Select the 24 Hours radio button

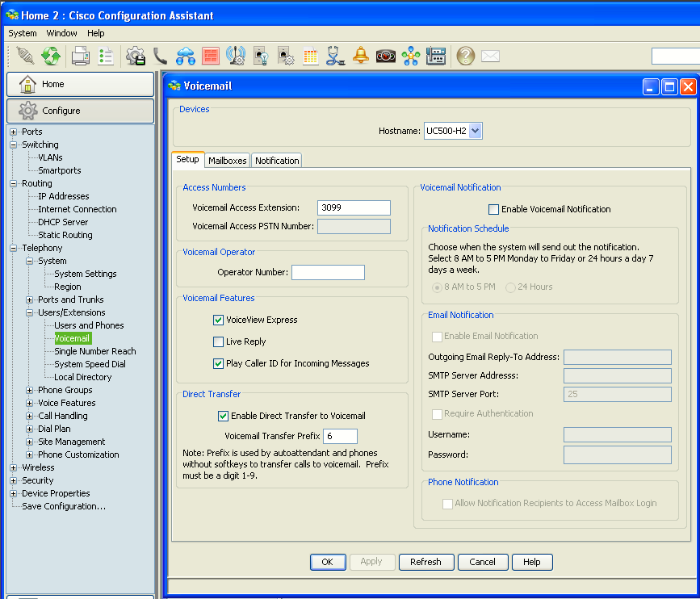coord(510,287)
